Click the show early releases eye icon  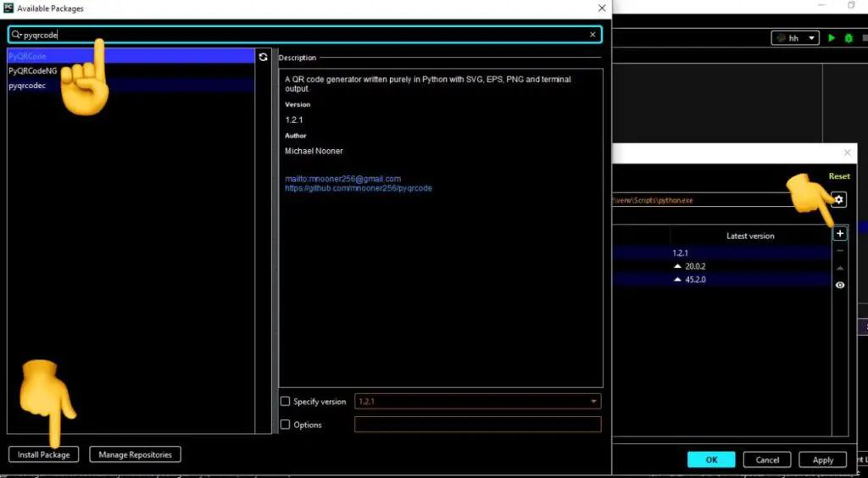840,286
